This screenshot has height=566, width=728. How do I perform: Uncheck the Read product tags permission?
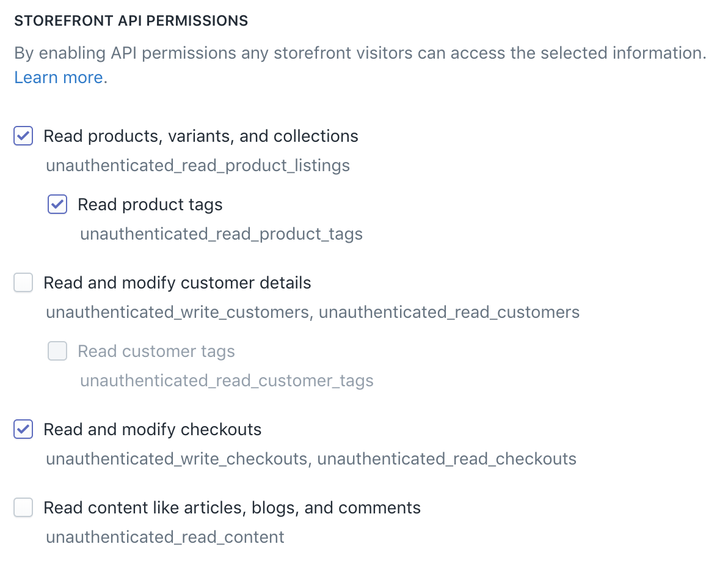pyautogui.click(x=57, y=204)
